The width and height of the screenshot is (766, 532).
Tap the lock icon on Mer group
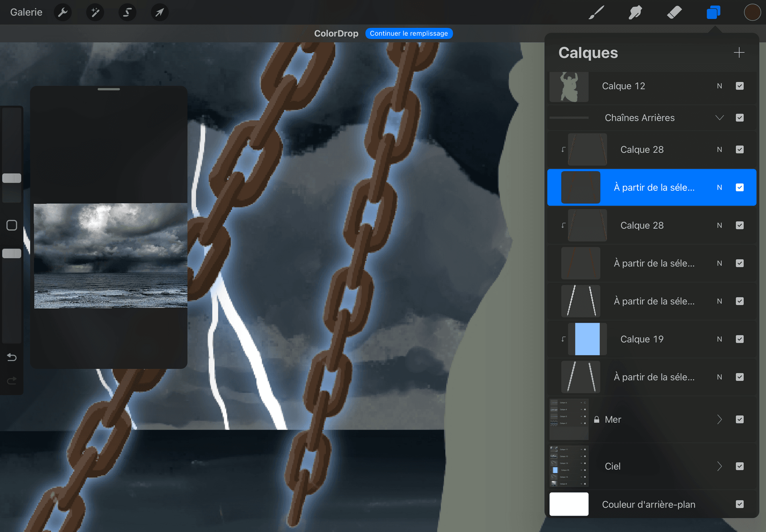pyautogui.click(x=596, y=420)
